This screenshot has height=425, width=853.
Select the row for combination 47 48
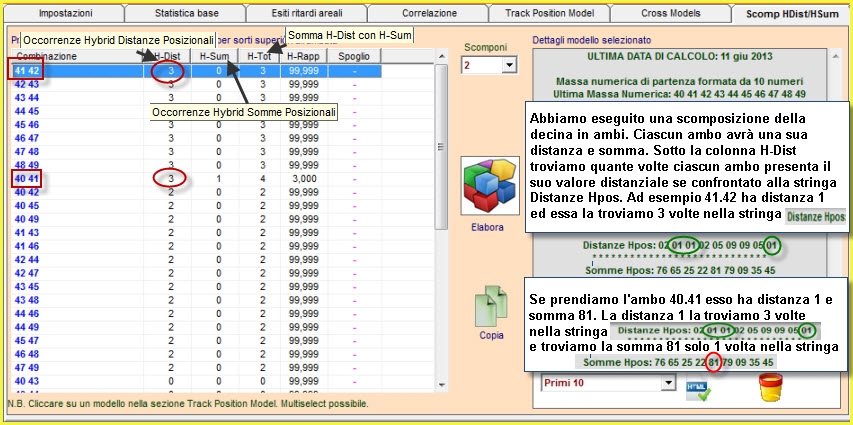[196, 152]
